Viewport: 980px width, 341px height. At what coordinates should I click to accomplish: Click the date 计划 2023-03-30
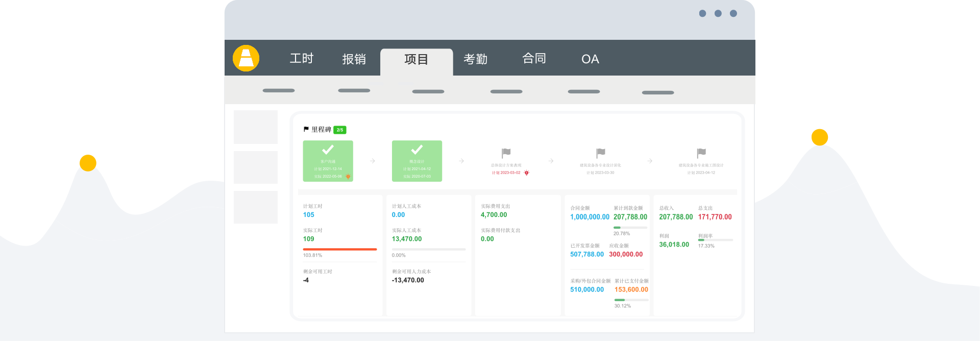(x=600, y=173)
